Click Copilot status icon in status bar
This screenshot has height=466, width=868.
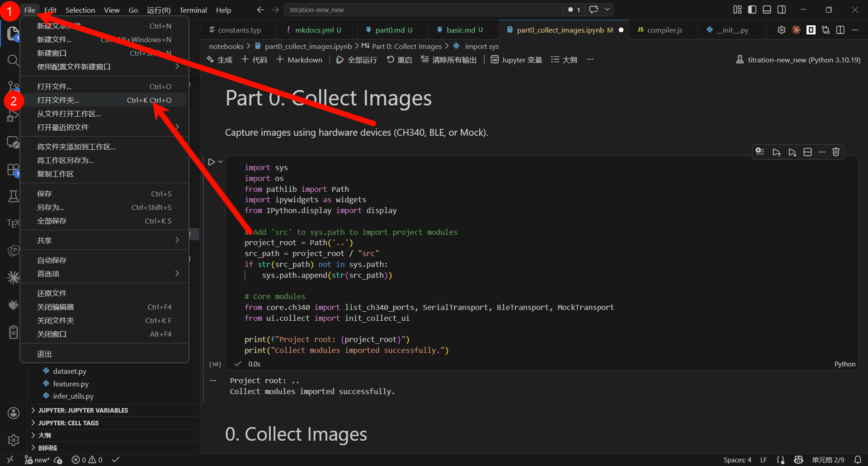pos(798,460)
